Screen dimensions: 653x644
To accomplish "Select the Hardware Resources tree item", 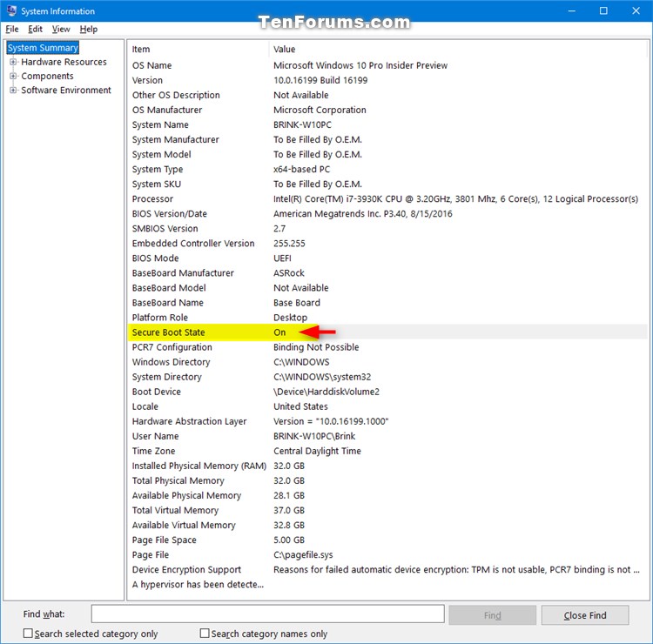I will pyautogui.click(x=64, y=62).
